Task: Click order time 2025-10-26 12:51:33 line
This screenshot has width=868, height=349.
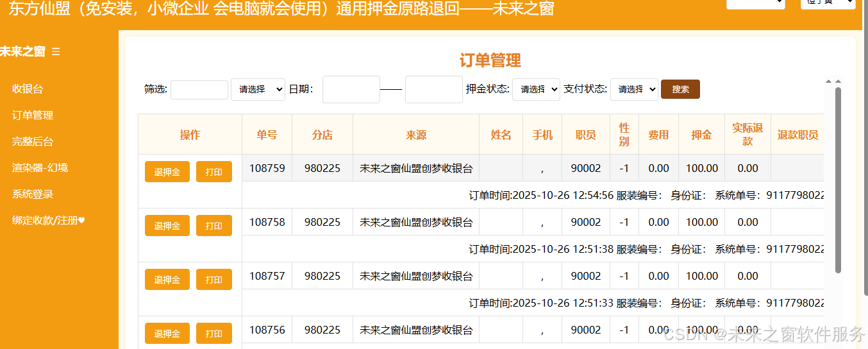Action: tap(533, 303)
